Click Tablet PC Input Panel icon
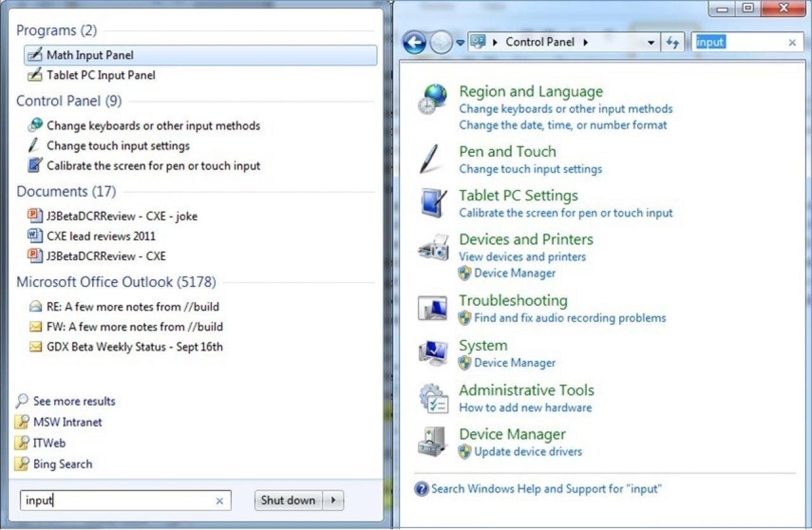This screenshot has height=530, width=812. (35, 75)
